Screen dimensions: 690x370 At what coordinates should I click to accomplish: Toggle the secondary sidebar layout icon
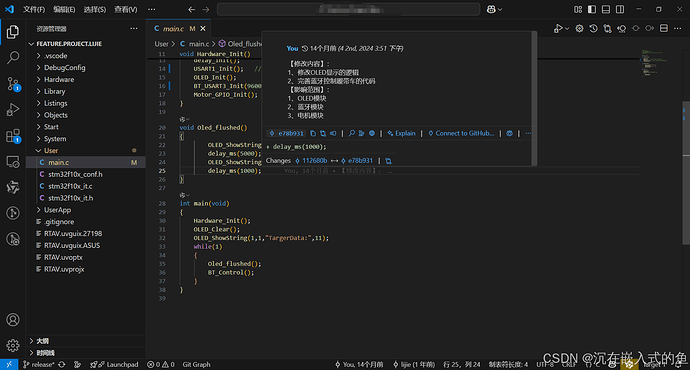pyautogui.click(x=620, y=9)
